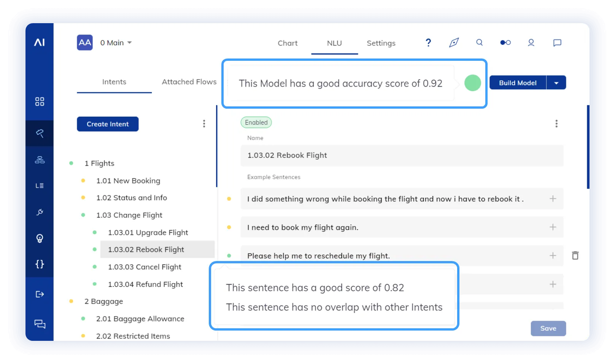Open the connections plug sidebar icon
The width and height of the screenshot is (615, 364).
[x=40, y=212]
